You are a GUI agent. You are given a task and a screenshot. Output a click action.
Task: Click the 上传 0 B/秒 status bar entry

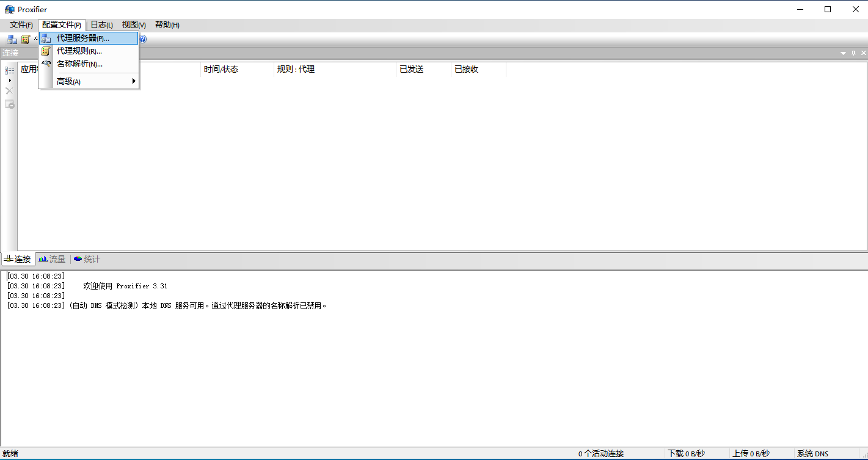[751, 453]
